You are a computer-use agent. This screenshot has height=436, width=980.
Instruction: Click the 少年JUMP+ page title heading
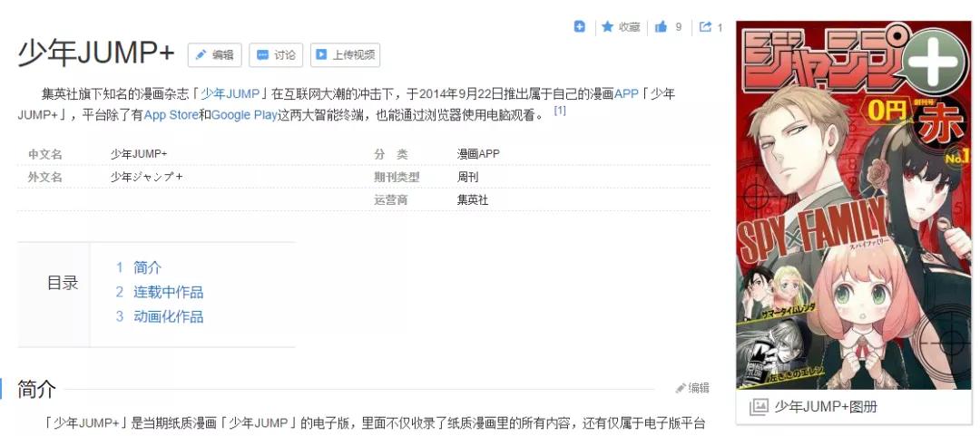click(x=96, y=54)
